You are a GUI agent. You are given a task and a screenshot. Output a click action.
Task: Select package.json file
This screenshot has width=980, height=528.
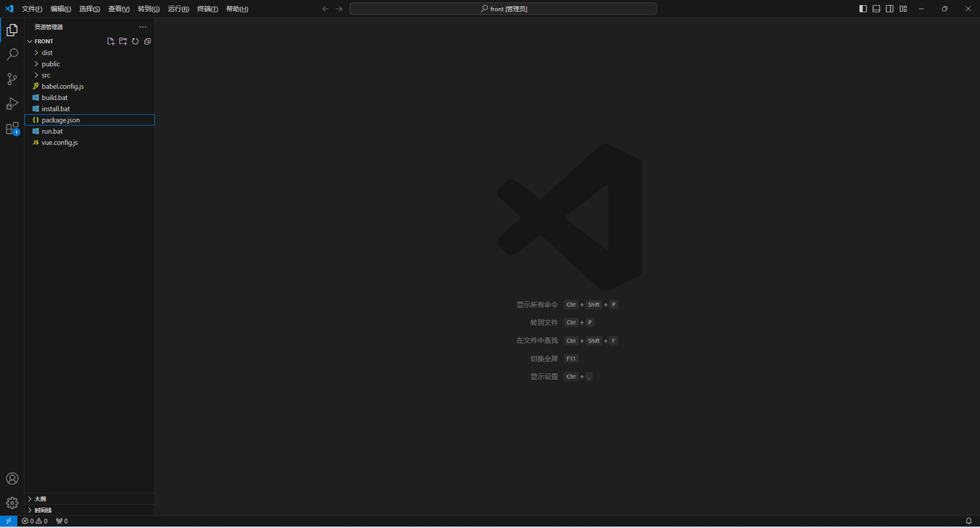(x=89, y=120)
